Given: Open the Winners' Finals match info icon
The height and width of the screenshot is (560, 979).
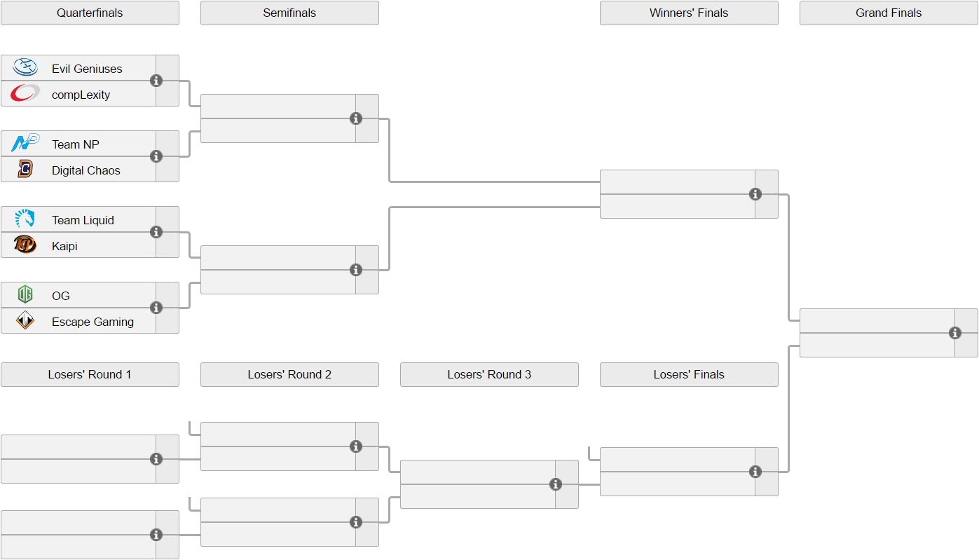Looking at the screenshot, I should [x=755, y=194].
